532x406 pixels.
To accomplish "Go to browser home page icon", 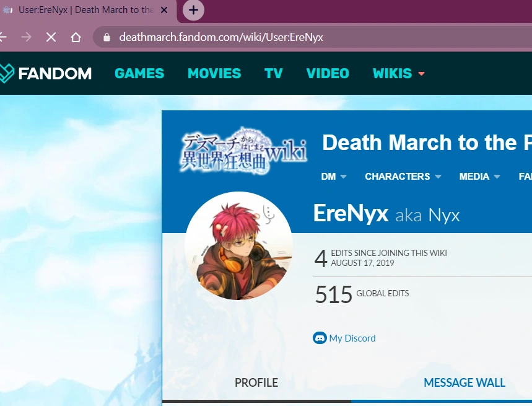I will (x=76, y=37).
